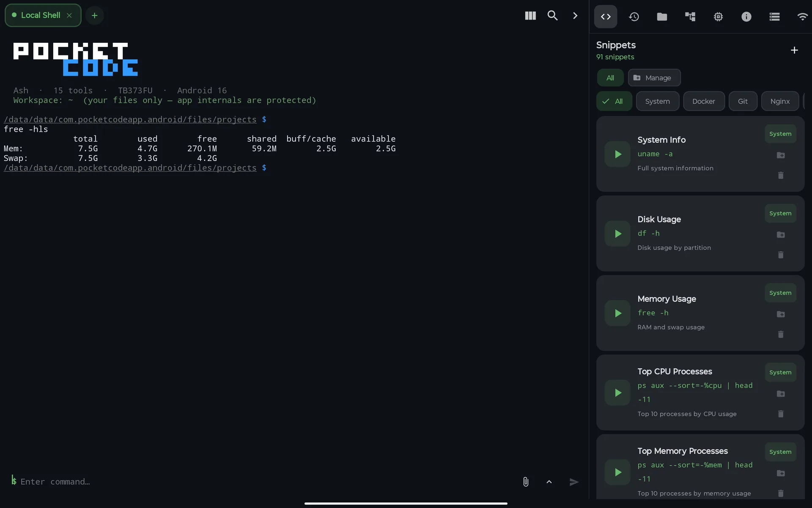Open the Snippets code panel icon

[606, 17]
